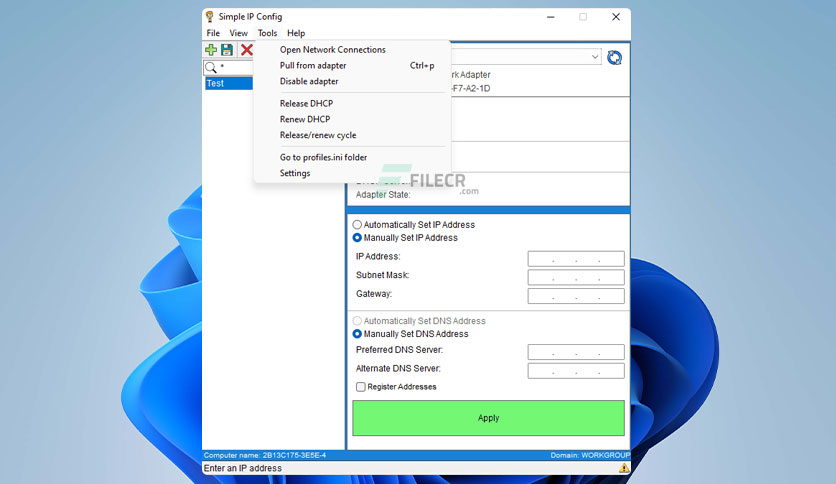Image resolution: width=836 pixels, height=484 pixels.
Task: Minimize the Simple IP Config window
Action: pos(551,17)
